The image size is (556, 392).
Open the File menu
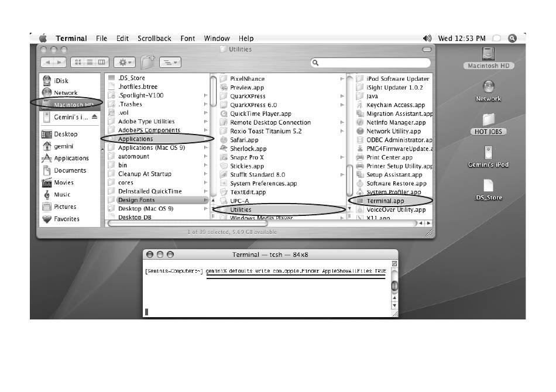101,38
